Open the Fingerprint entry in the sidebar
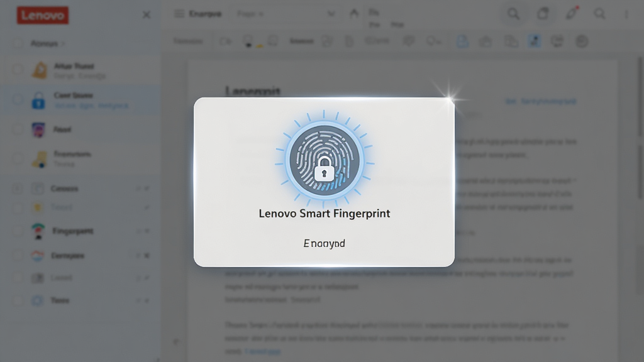 point(73,231)
